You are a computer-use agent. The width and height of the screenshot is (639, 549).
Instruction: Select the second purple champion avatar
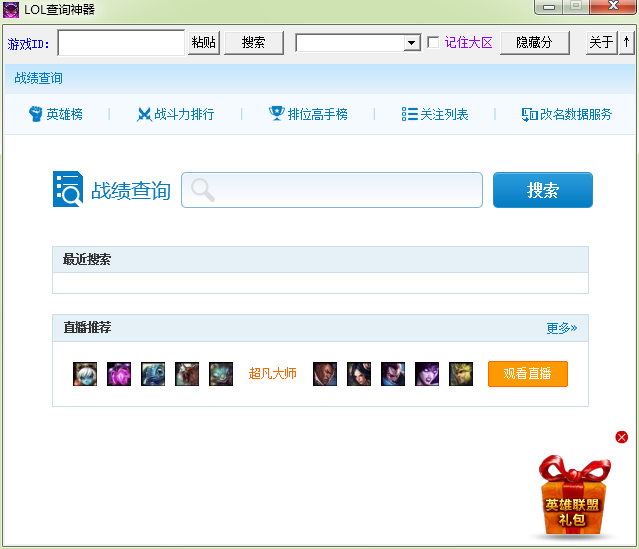(x=119, y=374)
